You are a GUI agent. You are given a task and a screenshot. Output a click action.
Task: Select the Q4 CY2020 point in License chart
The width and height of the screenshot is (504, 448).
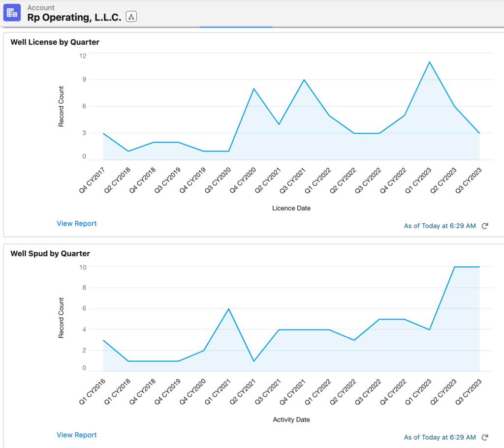pyautogui.click(x=253, y=89)
